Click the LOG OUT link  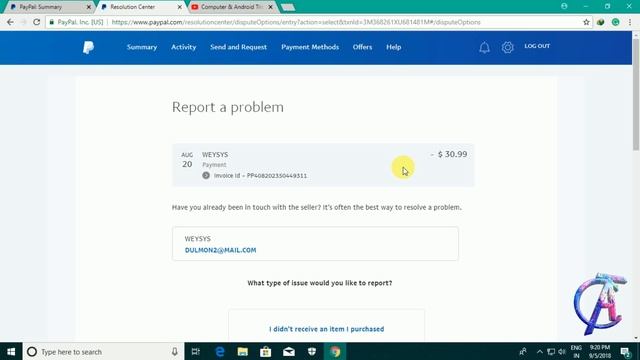(537, 46)
